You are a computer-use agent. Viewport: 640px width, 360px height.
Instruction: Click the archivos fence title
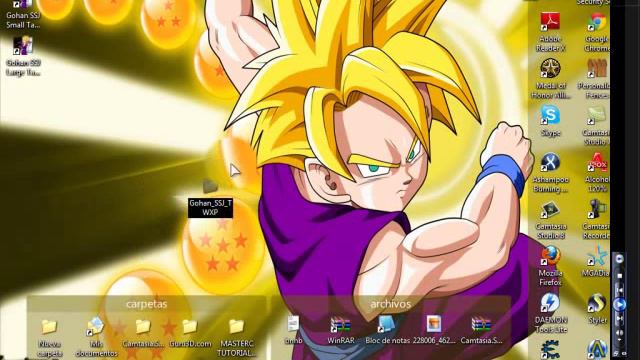[x=391, y=304]
